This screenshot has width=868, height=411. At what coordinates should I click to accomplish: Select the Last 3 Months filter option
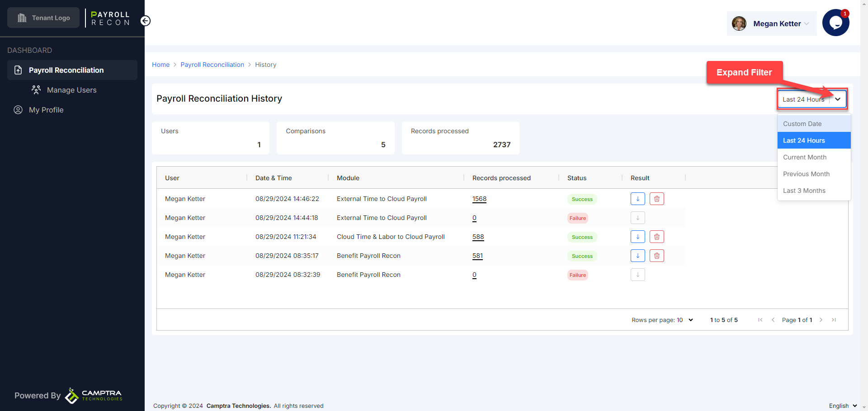(x=814, y=191)
